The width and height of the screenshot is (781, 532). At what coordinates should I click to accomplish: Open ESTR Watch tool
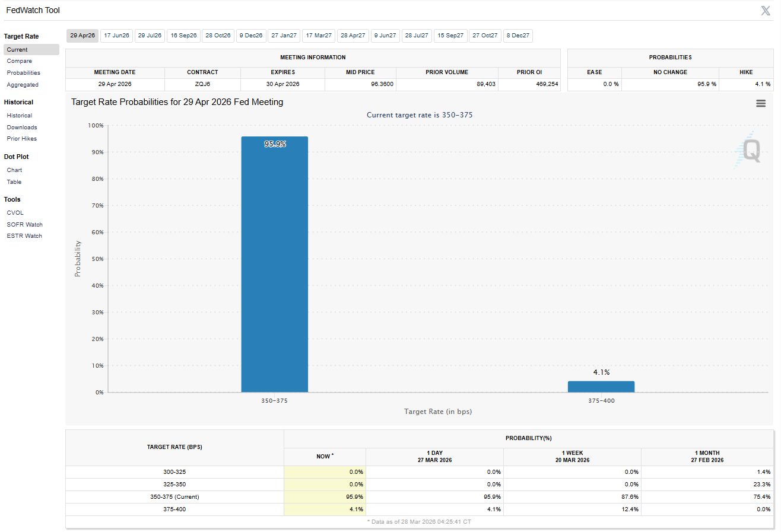tap(24, 236)
